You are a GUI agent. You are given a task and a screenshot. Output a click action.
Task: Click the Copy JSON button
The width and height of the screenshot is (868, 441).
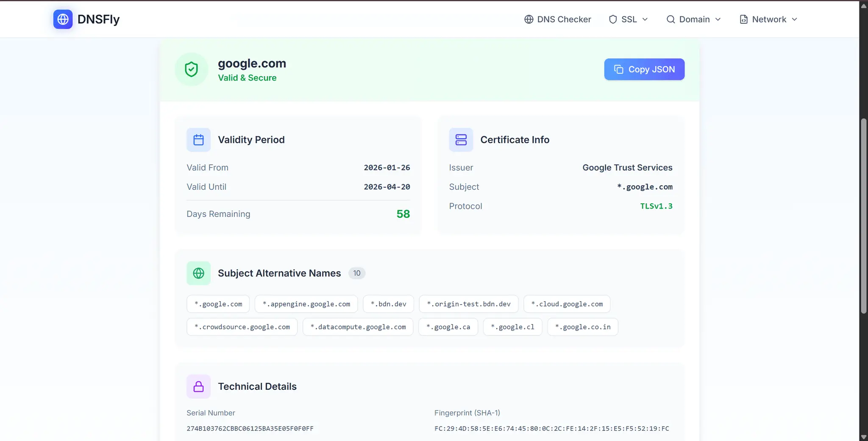(x=644, y=69)
